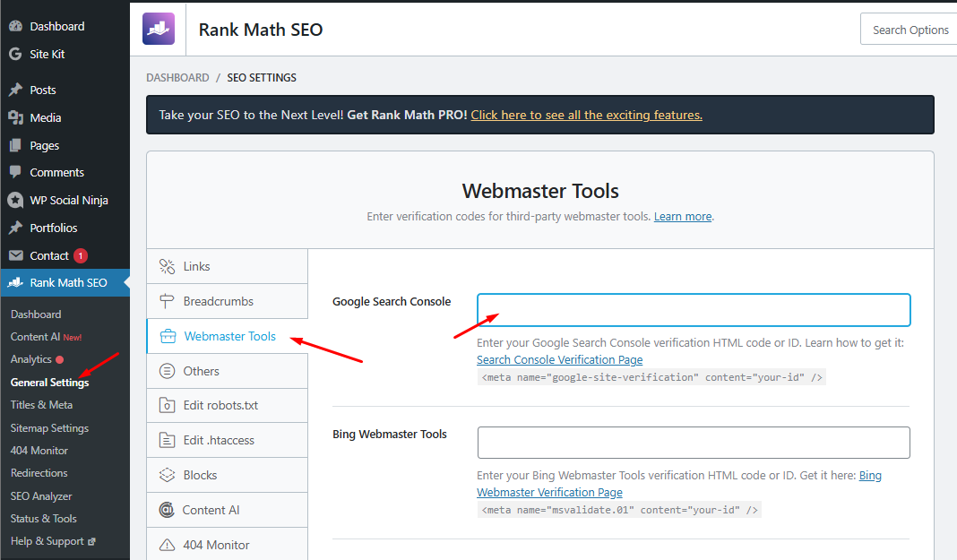957x560 pixels.
Task: Click the SEO SETTINGS breadcrumb text
Action: point(262,77)
